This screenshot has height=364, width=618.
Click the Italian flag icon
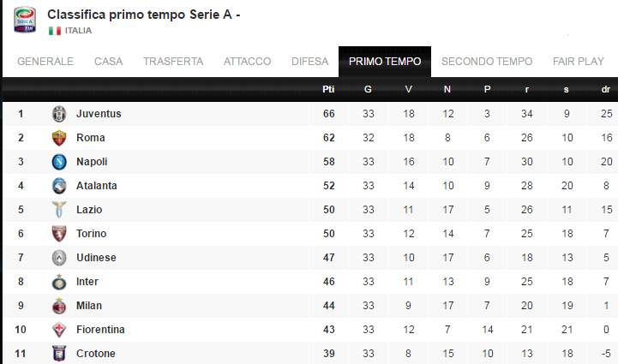tap(55, 31)
